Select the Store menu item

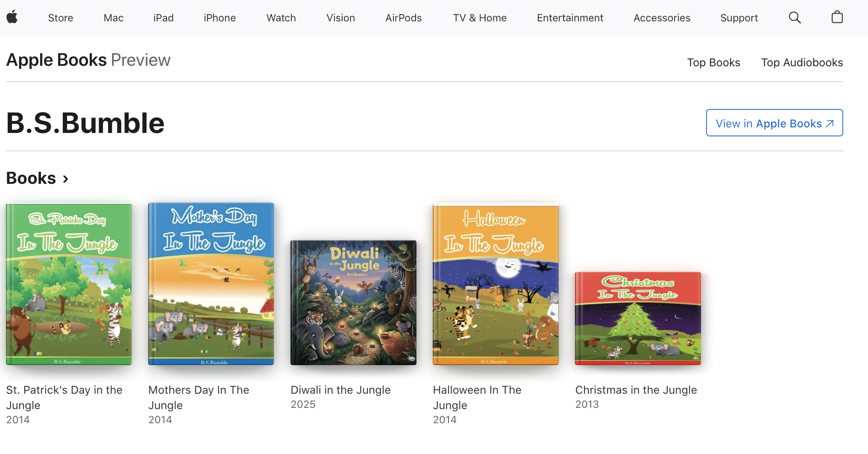61,18
